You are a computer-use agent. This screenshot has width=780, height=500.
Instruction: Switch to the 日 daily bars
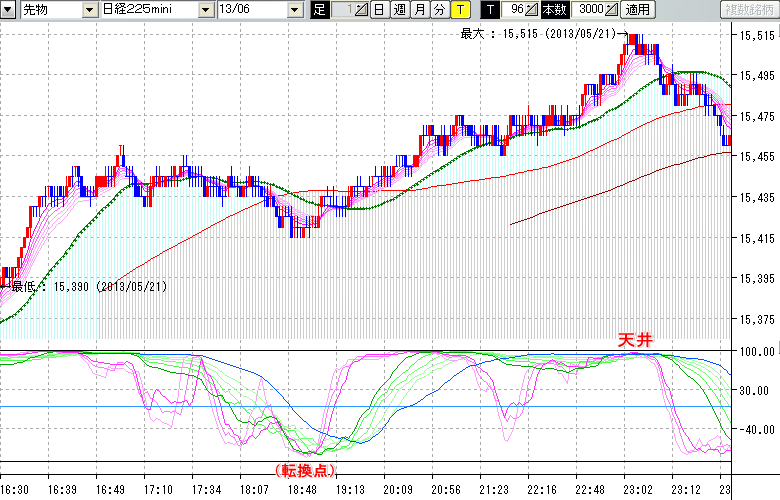(x=378, y=9)
